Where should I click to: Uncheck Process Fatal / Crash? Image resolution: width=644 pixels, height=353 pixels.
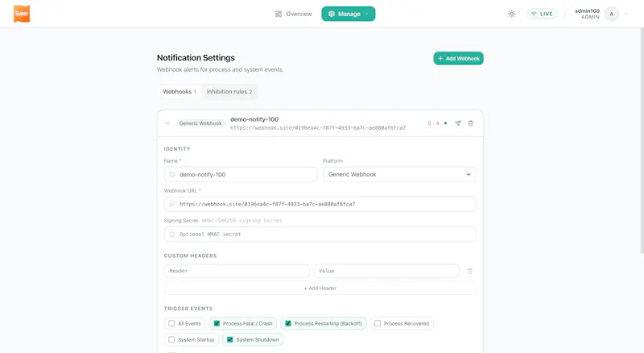(217, 323)
